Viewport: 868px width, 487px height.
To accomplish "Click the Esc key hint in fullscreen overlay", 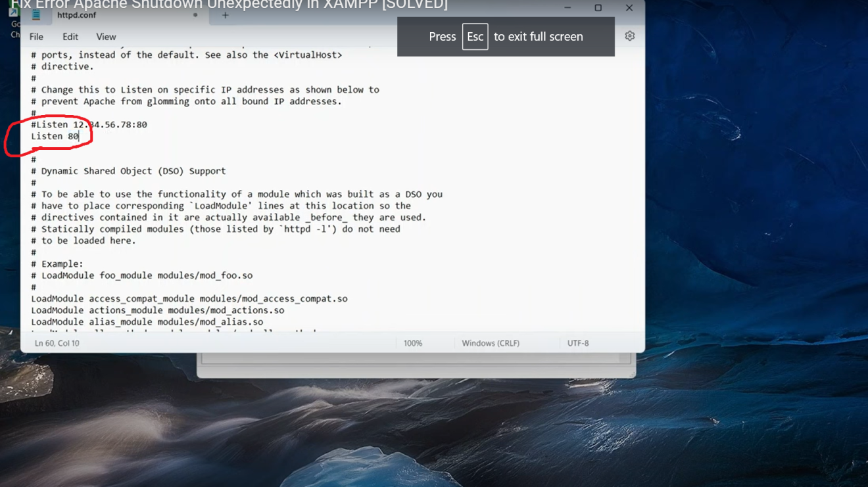I will point(475,37).
